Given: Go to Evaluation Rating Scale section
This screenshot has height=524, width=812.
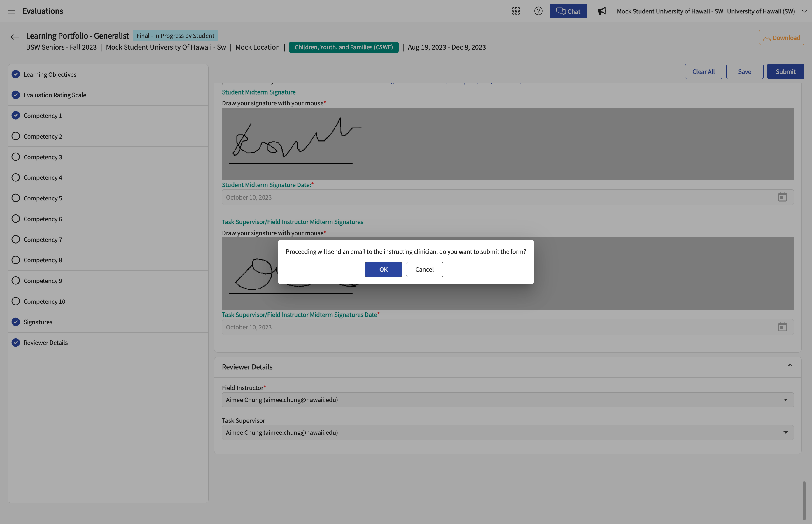Looking at the screenshot, I should [108, 95].
